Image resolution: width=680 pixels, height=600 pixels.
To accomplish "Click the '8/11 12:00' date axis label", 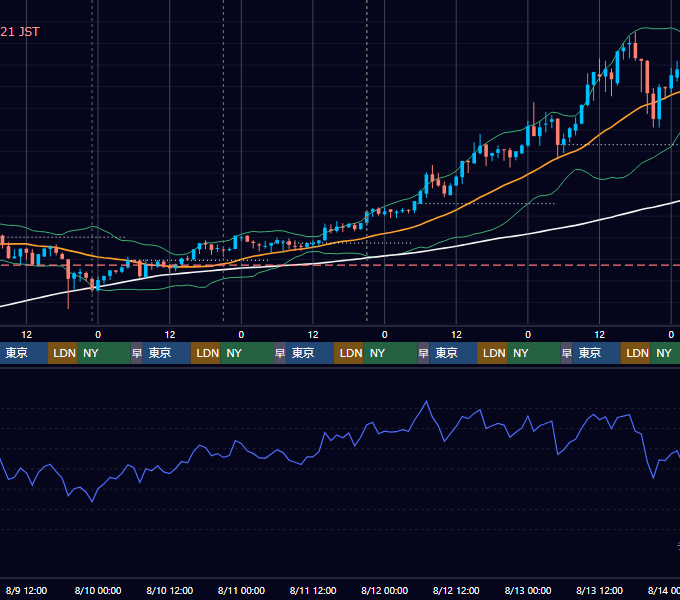I will click(313, 590).
